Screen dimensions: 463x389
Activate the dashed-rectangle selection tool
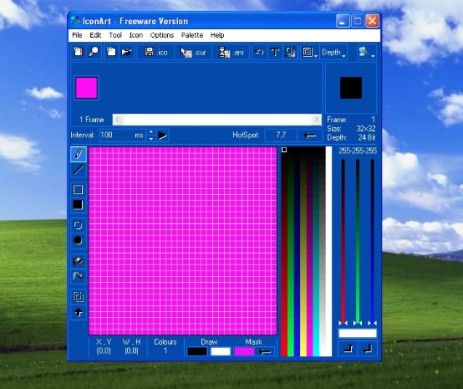coord(78,297)
